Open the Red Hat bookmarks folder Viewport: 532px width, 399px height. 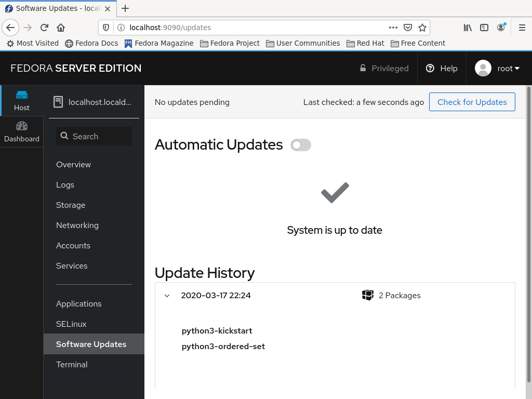[x=365, y=44]
